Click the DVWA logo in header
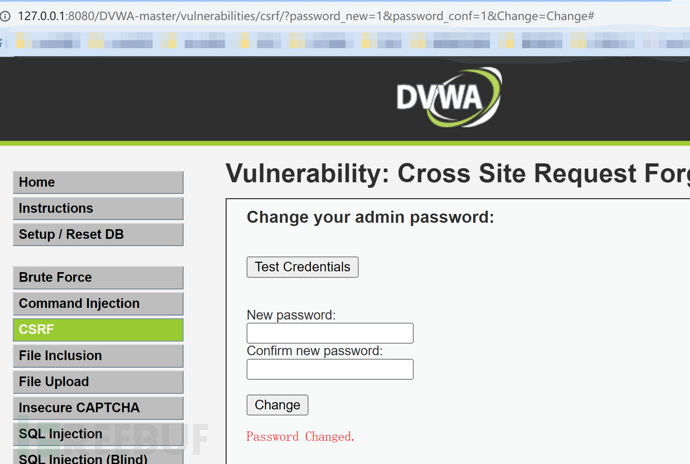Image resolution: width=690 pixels, height=464 pixels. pyautogui.click(x=447, y=97)
